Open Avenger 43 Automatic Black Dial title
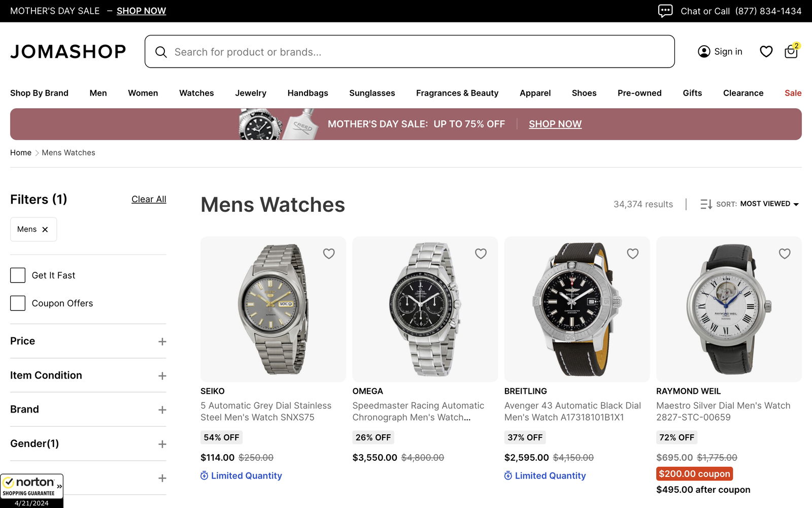This screenshot has height=508, width=812. coord(572,411)
